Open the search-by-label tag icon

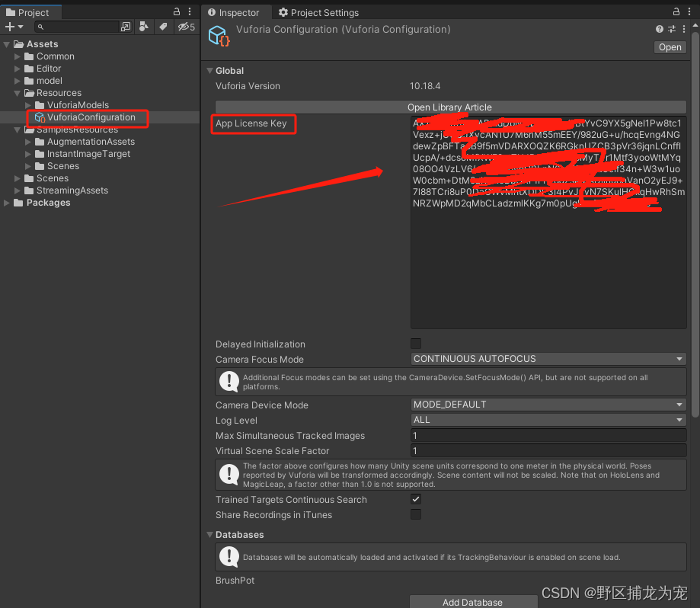tap(164, 27)
